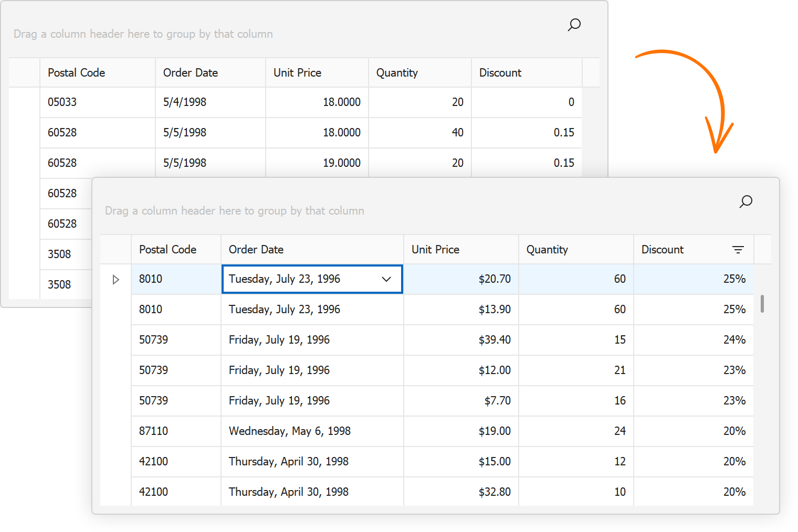Image resolution: width=798 pixels, height=532 pixels.
Task: Click the Discount header in back grid
Action: (500, 73)
